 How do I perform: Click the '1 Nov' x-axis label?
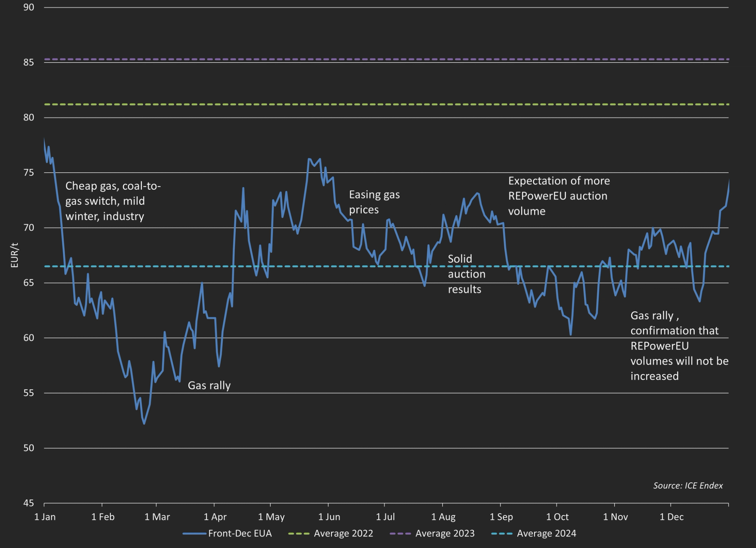pos(615,517)
